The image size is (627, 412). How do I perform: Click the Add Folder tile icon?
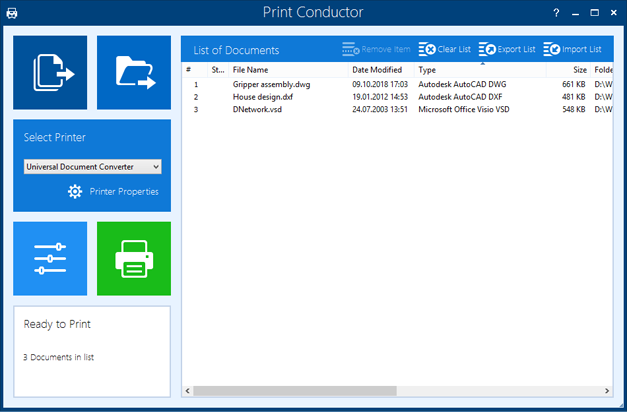pyautogui.click(x=134, y=72)
